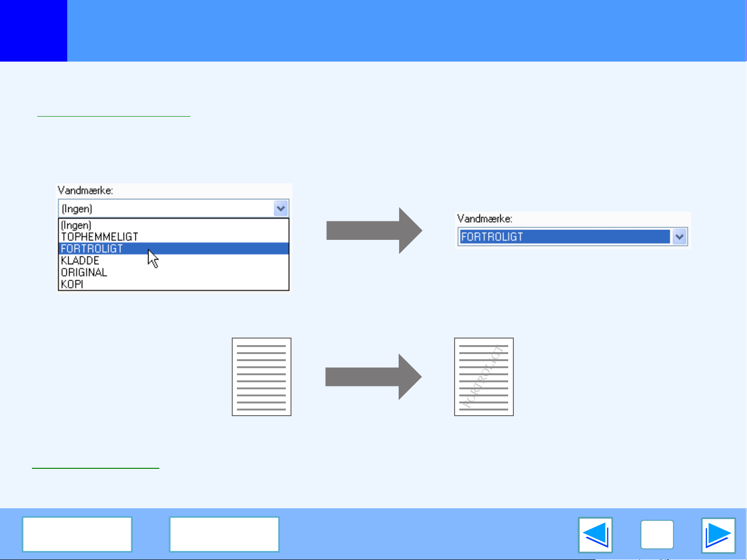Screen dimensions: 747x560
Task: Expand the Vandmærke dropdown showing (Ingen)
Action: (x=281, y=209)
